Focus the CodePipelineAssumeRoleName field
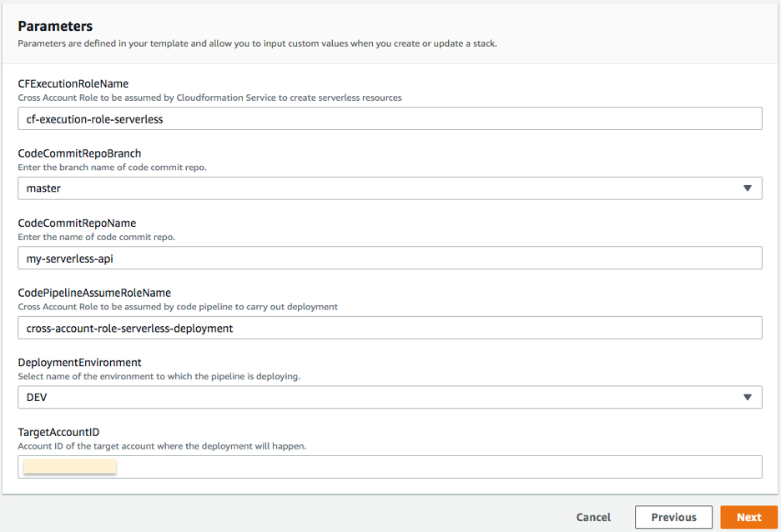Viewport: 781px width, 532px height. (390, 327)
